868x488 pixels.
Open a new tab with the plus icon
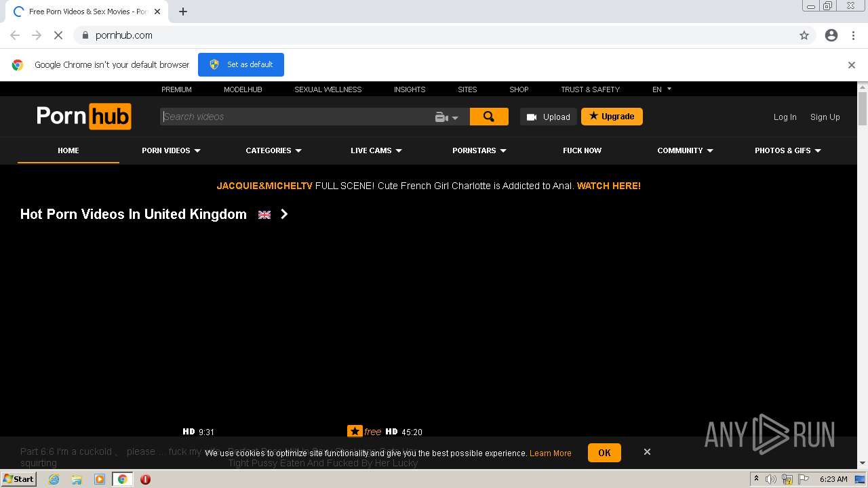[x=183, y=12]
